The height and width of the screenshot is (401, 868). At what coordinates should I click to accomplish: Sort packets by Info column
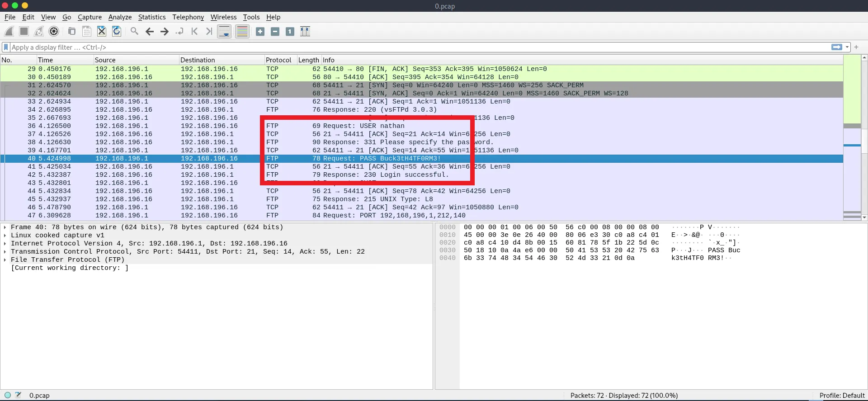(x=582, y=60)
